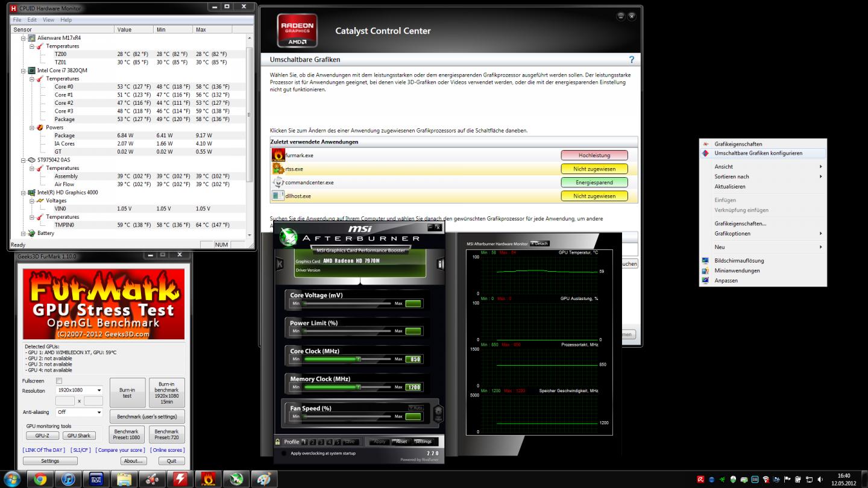Image resolution: width=868 pixels, height=488 pixels.
Task: Collapse ST975042 0AS drive node
Action: pyautogui.click(x=24, y=160)
